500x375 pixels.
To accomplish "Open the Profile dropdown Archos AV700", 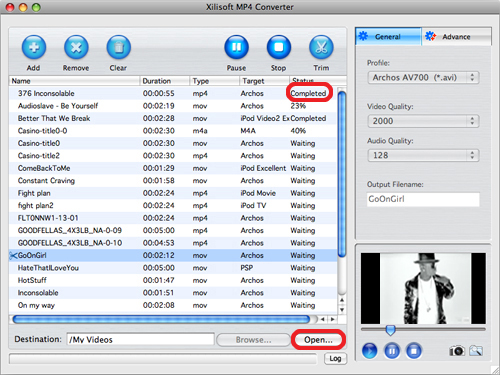I will [423, 78].
